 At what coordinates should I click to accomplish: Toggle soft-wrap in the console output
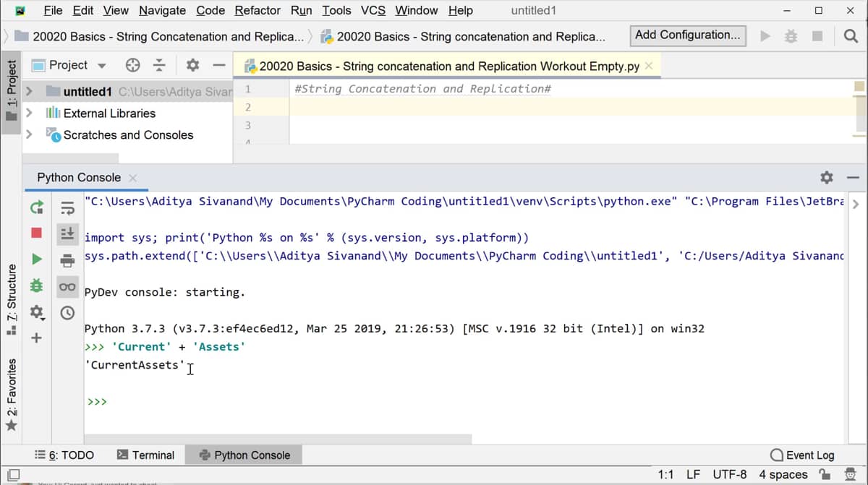[67, 208]
